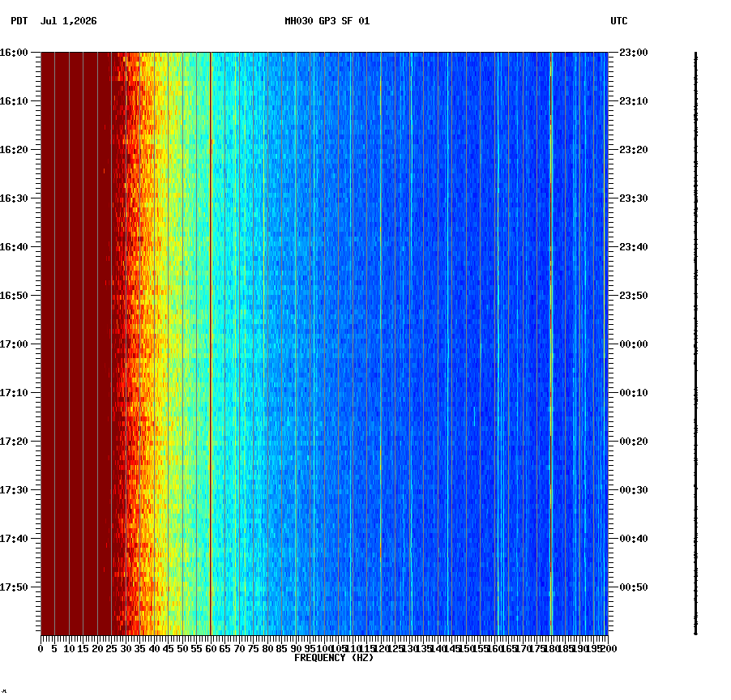This screenshot has height=700, width=731.
Task: Click the 00:20 UTC time label
Action: 634,442
